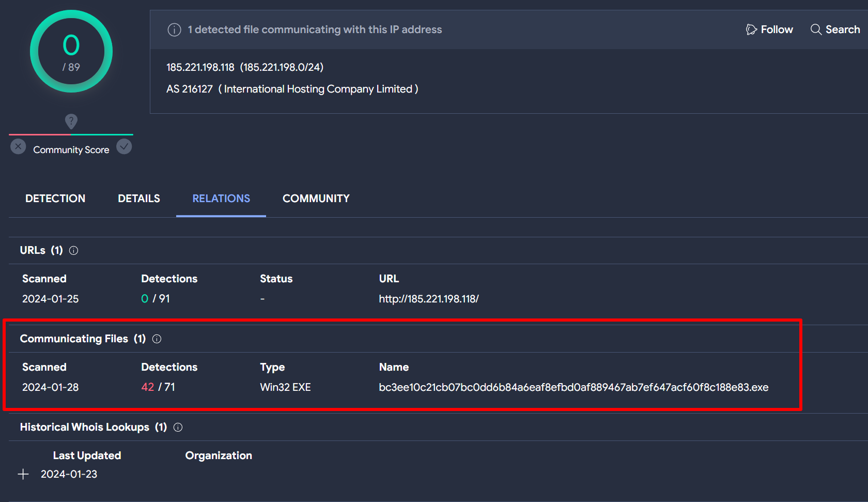Click info icon next to Historical Whois Lookups

[x=178, y=428]
